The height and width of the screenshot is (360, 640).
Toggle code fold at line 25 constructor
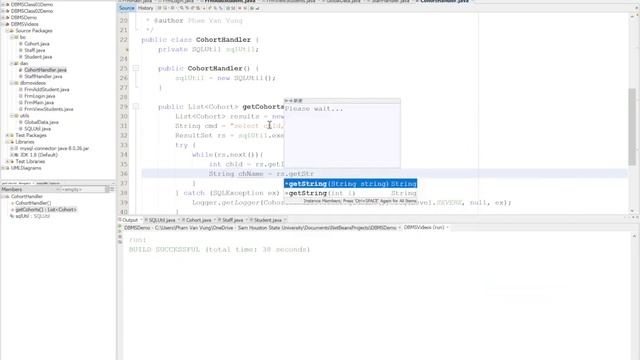[x=136, y=68]
